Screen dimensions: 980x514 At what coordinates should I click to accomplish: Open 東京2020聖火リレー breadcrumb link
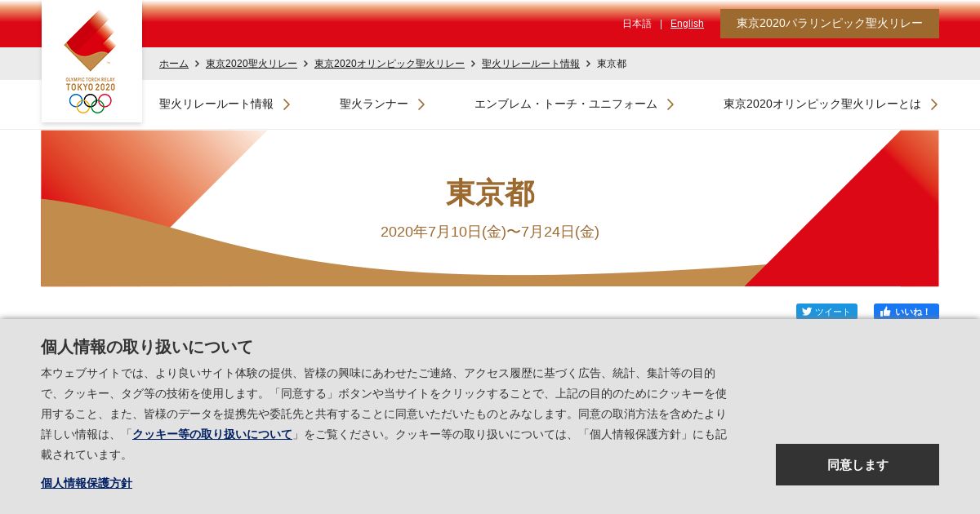(x=252, y=64)
